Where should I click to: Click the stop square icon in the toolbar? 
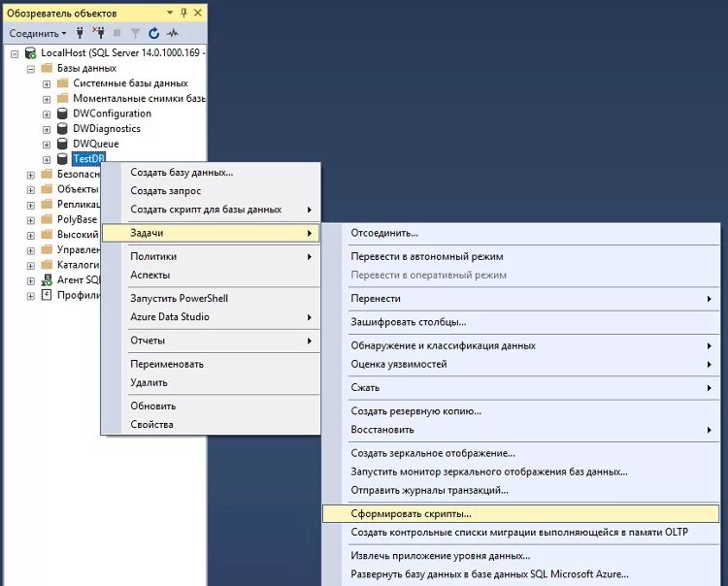point(117,33)
